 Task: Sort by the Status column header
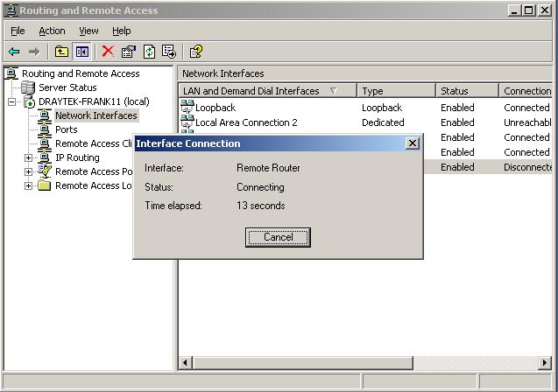467,91
